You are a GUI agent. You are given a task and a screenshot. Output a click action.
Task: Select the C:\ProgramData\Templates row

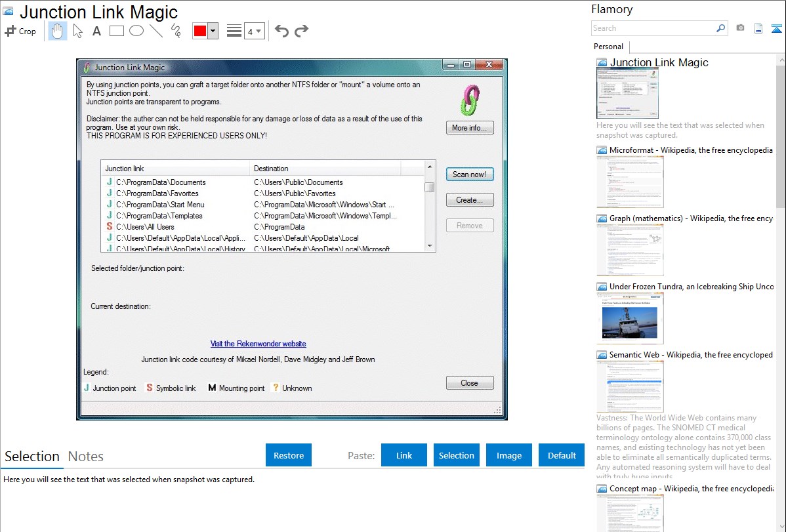[262, 216]
